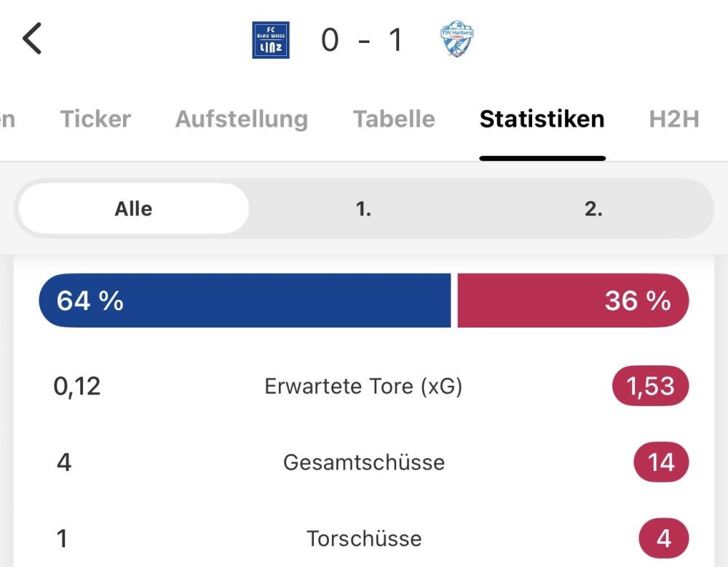The height and width of the screenshot is (567, 728).
Task: Open the FC Blau Weiss Linz logo
Action: pyautogui.click(x=271, y=40)
